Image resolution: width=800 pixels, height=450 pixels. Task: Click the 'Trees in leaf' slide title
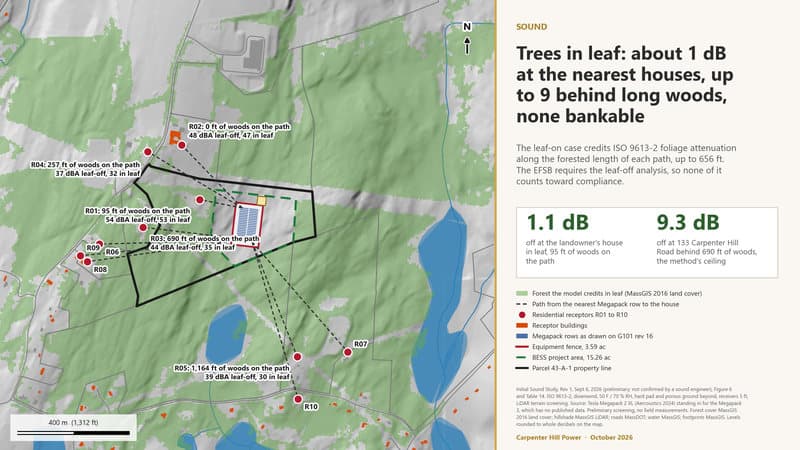coord(624,84)
